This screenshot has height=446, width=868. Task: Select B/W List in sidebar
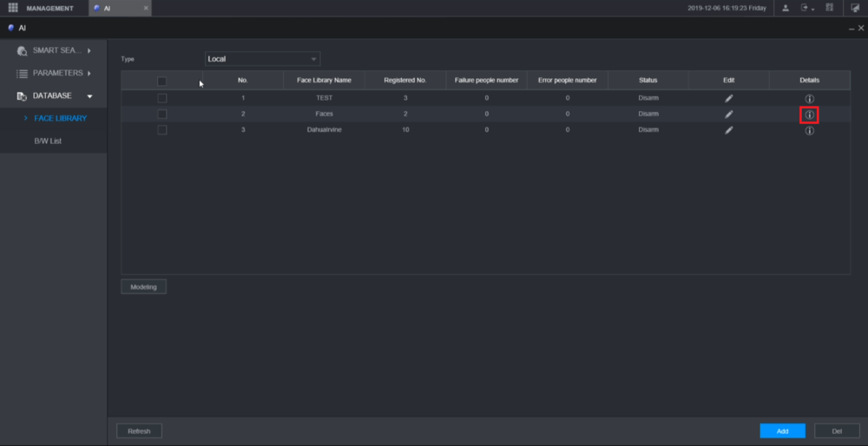(48, 141)
